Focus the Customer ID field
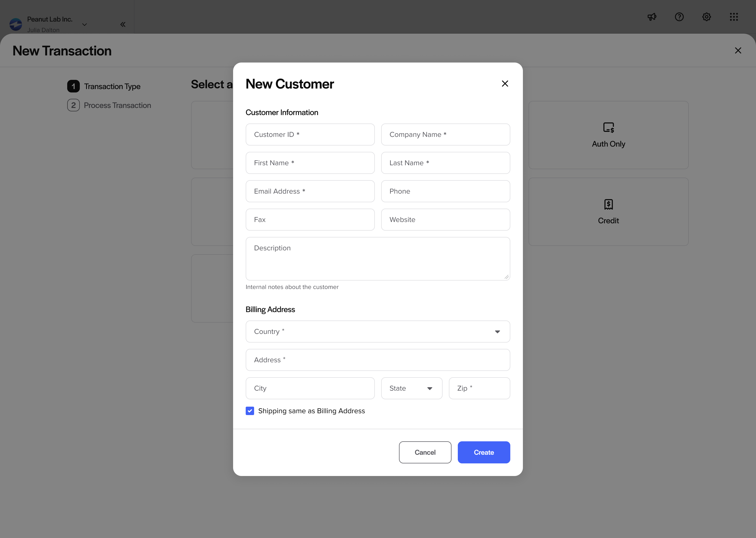Screen dimensions: 756x538 (310, 134)
